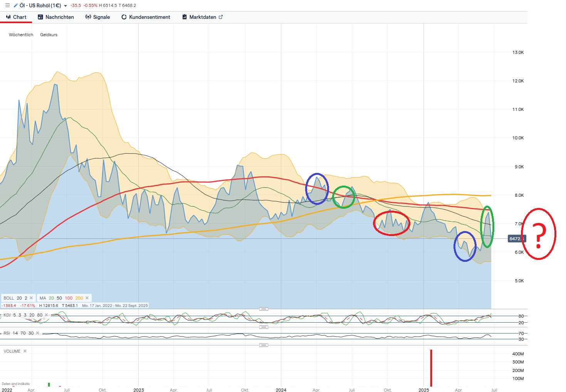Viewport: 566px width, 392px height.
Task: Open the Signale tab
Action: 97,17
